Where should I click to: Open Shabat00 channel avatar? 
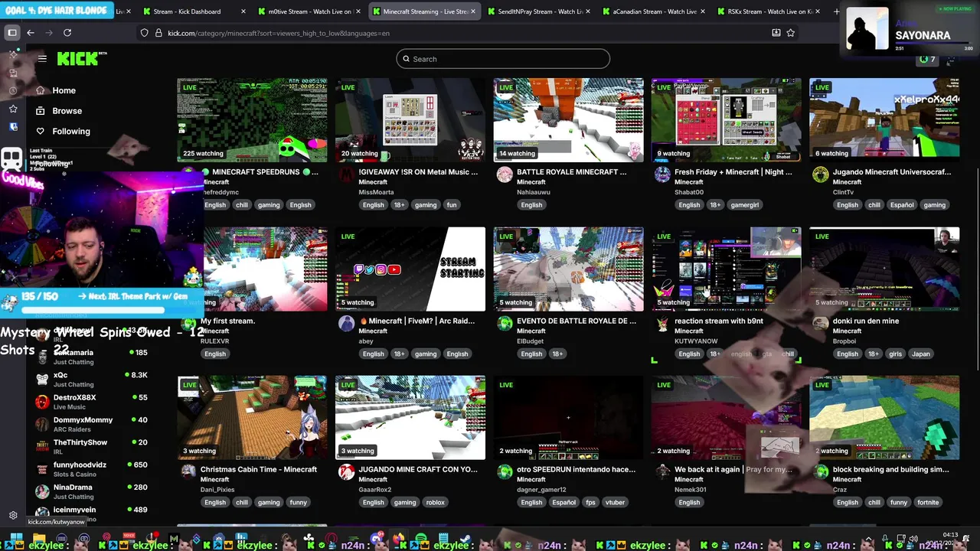tap(662, 174)
